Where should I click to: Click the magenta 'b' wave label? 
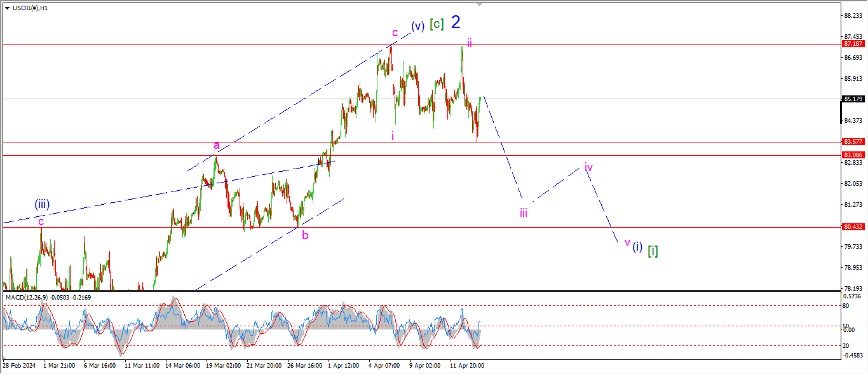click(306, 236)
